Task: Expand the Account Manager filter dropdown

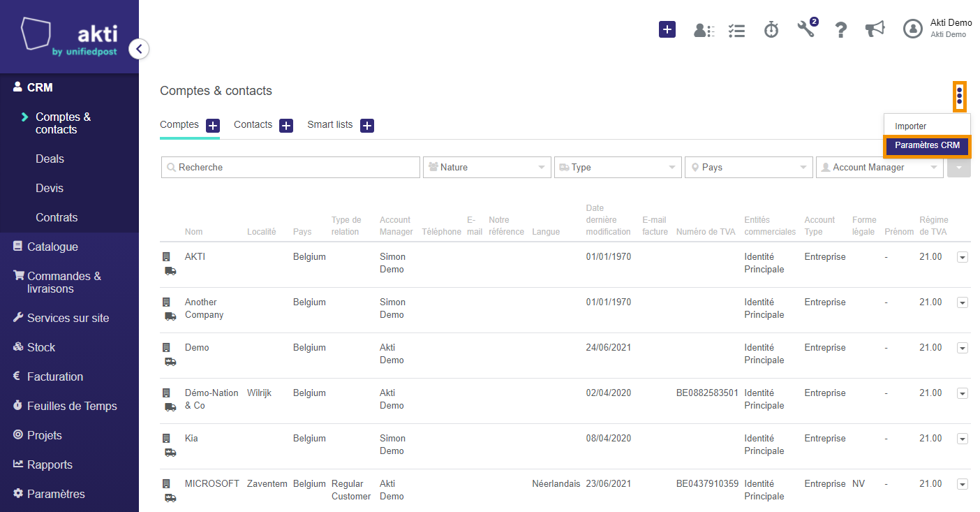Action: coord(879,168)
